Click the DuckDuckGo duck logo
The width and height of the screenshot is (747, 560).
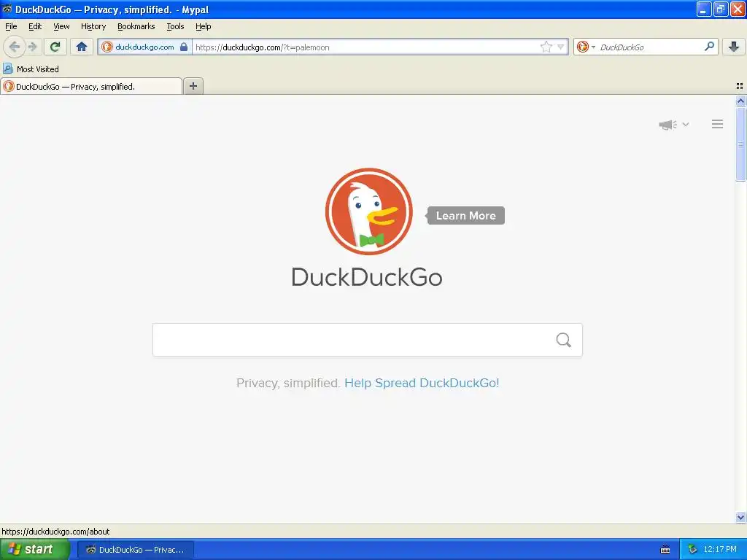pos(368,211)
